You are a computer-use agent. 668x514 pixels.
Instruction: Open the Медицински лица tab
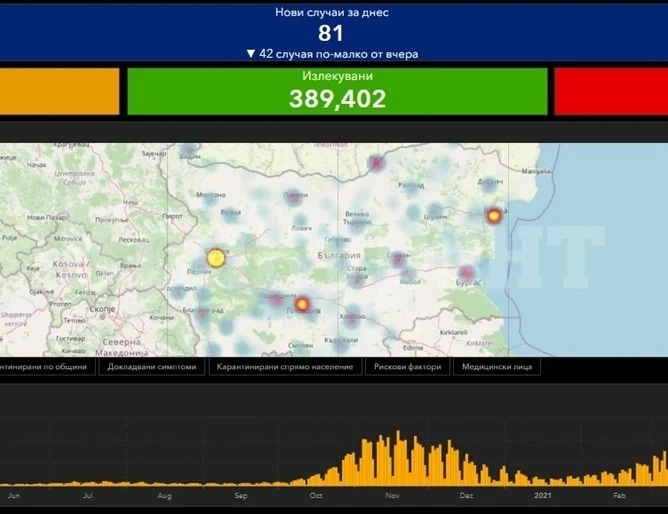coord(497,367)
